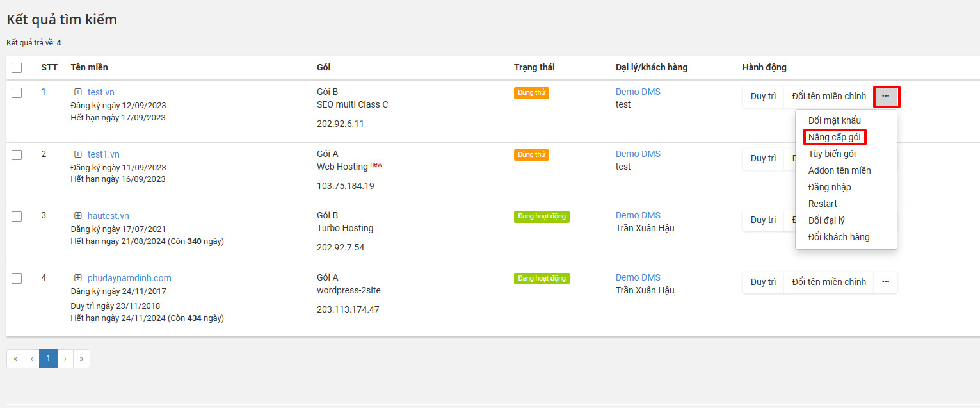Screen dimensions: 980x408
Task: Check the checkbox for row 1 test.vn
Action: 17,93
